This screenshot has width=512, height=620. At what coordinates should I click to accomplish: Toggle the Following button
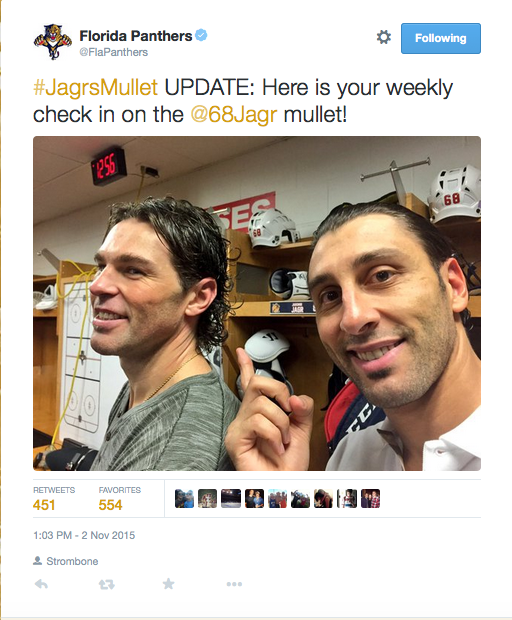(441, 38)
